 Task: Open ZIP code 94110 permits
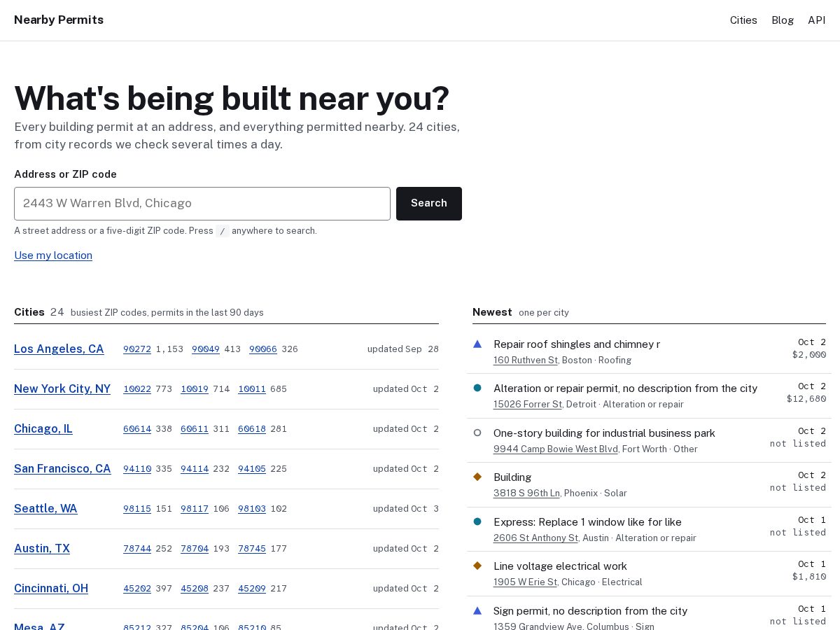click(x=137, y=469)
